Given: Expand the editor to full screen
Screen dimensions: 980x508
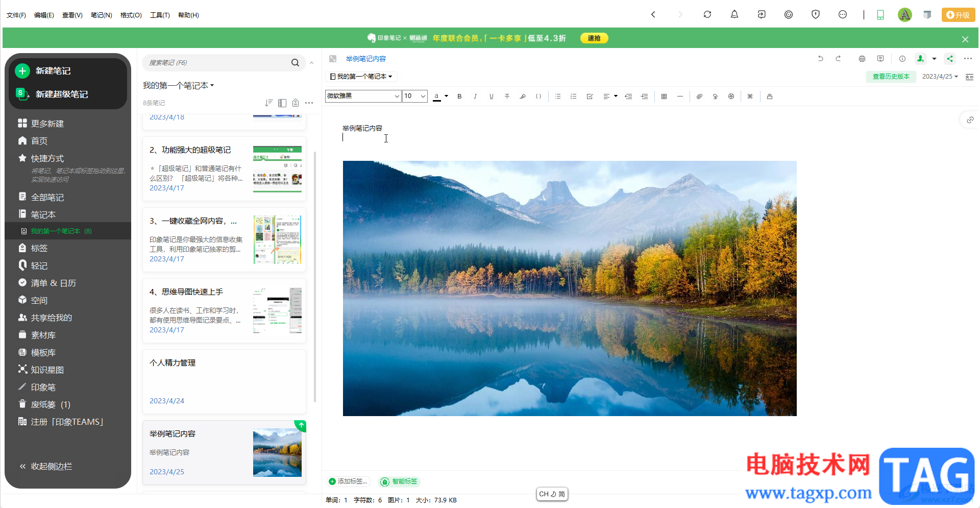Looking at the screenshot, I should (x=333, y=59).
